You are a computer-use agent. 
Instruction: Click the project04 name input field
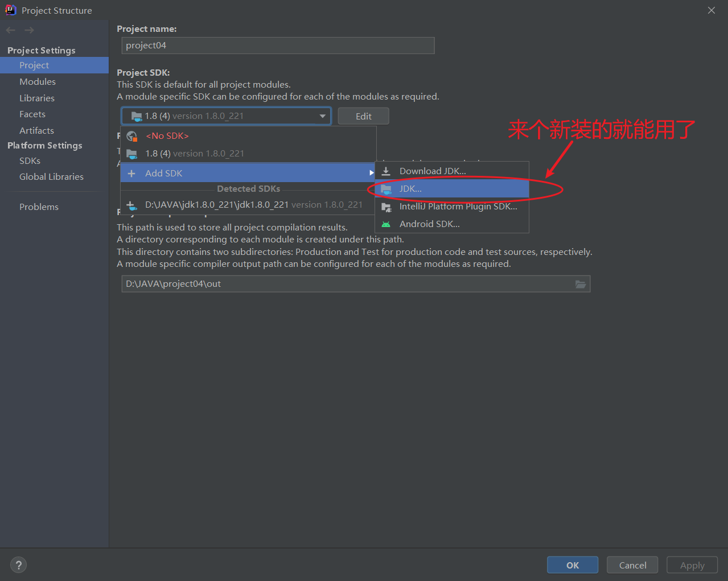[278, 46]
